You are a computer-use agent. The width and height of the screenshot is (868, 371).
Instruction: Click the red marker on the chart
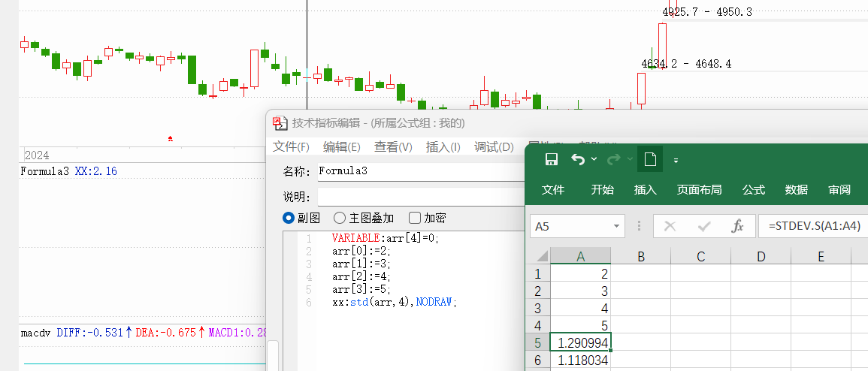coord(171,138)
